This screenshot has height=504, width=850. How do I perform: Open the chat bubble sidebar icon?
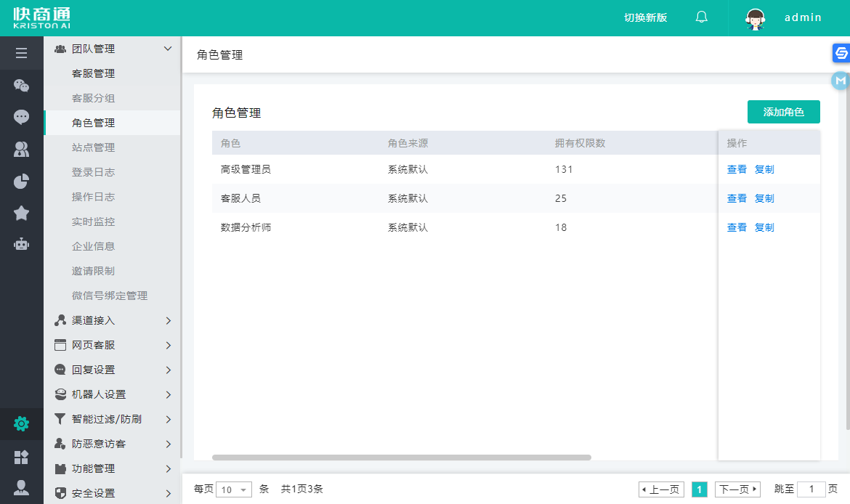[21, 117]
